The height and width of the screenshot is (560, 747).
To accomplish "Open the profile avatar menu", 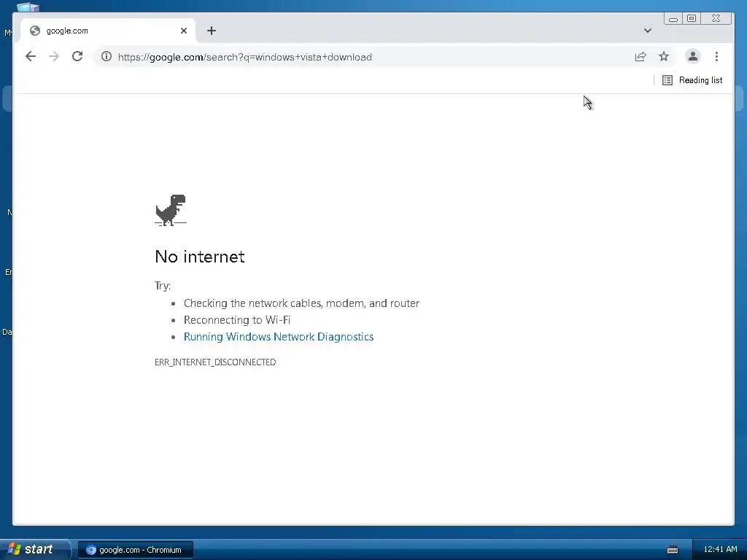I will coord(693,57).
